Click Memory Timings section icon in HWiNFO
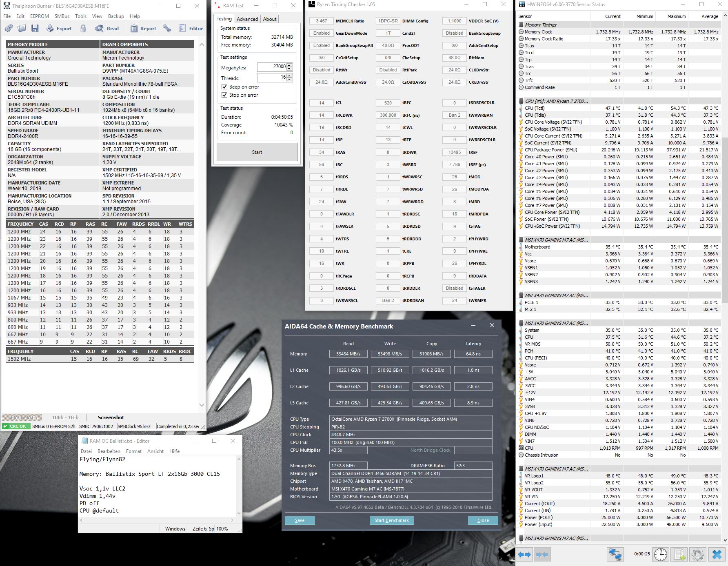This screenshot has height=566, width=728. pos(521,25)
